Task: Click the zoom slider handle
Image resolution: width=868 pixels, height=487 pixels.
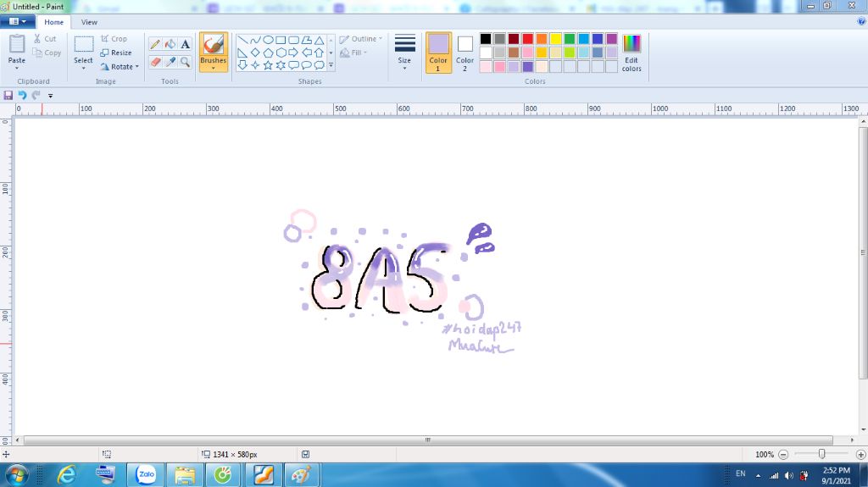Action: (822, 454)
